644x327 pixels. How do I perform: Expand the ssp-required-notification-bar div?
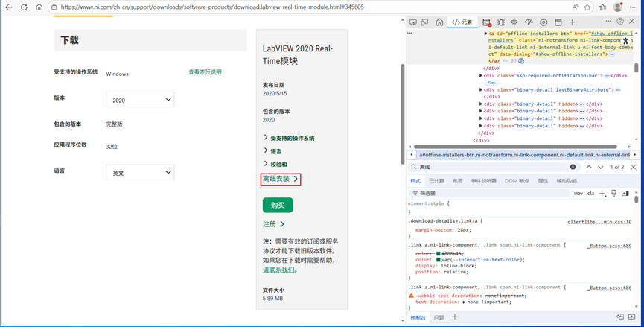click(481, 75)
